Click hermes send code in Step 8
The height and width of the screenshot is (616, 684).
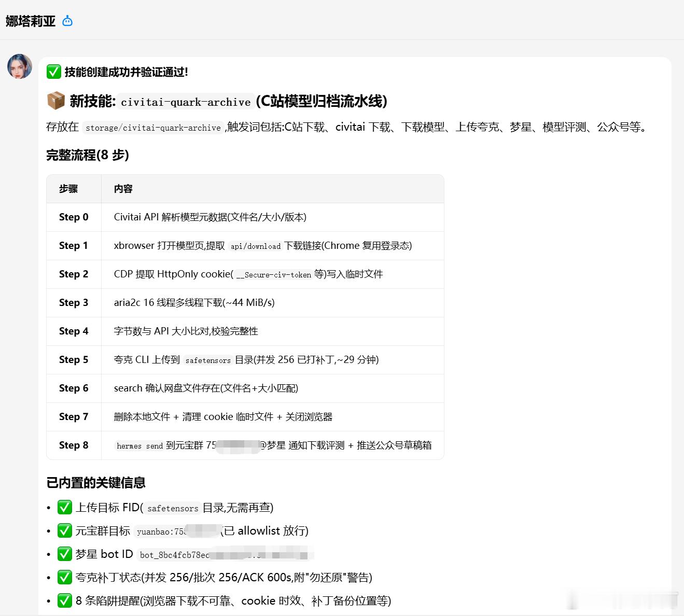pos(139,446)
